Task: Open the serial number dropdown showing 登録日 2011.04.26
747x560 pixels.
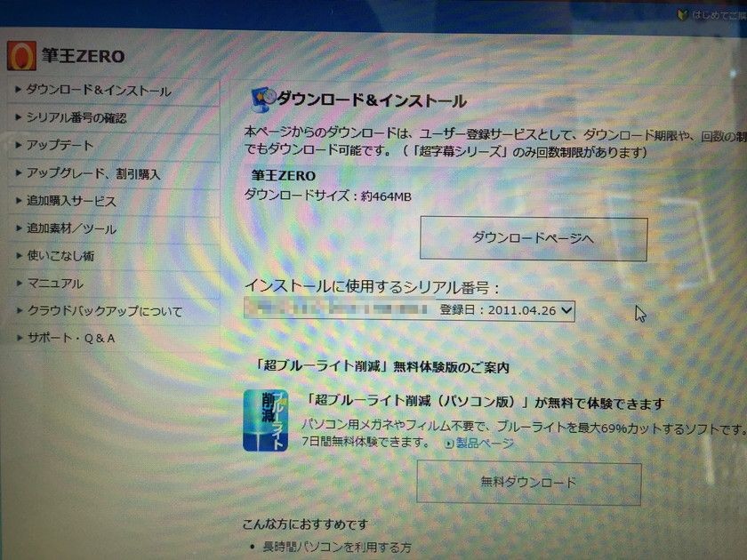Action: point(566,311)
